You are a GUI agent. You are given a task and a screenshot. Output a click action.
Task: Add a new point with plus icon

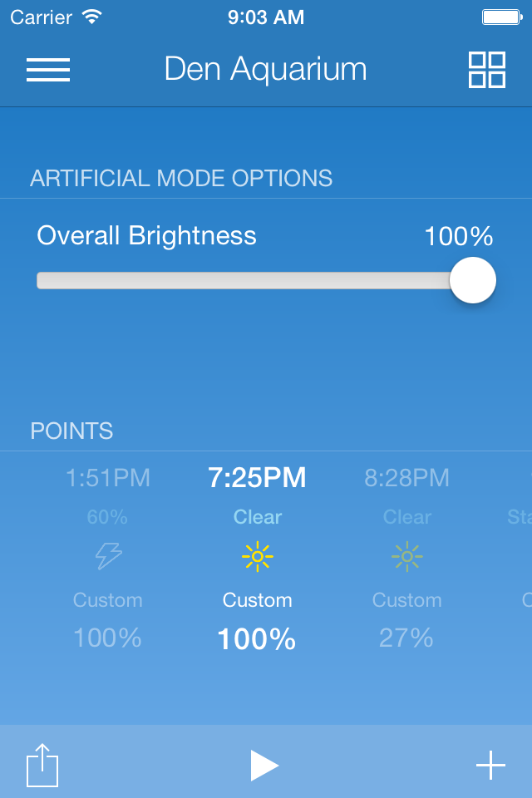pyautogui.click(x=490, y=765)
